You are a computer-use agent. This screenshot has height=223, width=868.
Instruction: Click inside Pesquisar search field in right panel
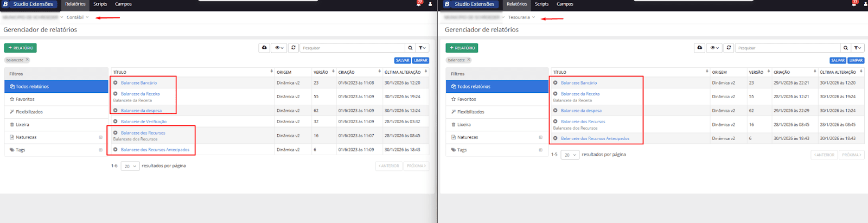point(787,48)
